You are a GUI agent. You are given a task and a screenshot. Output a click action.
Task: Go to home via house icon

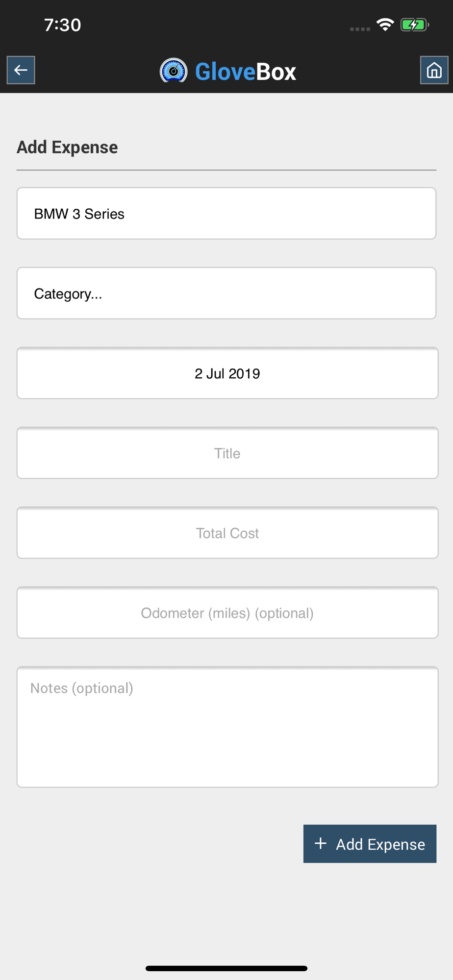point(434,70)
